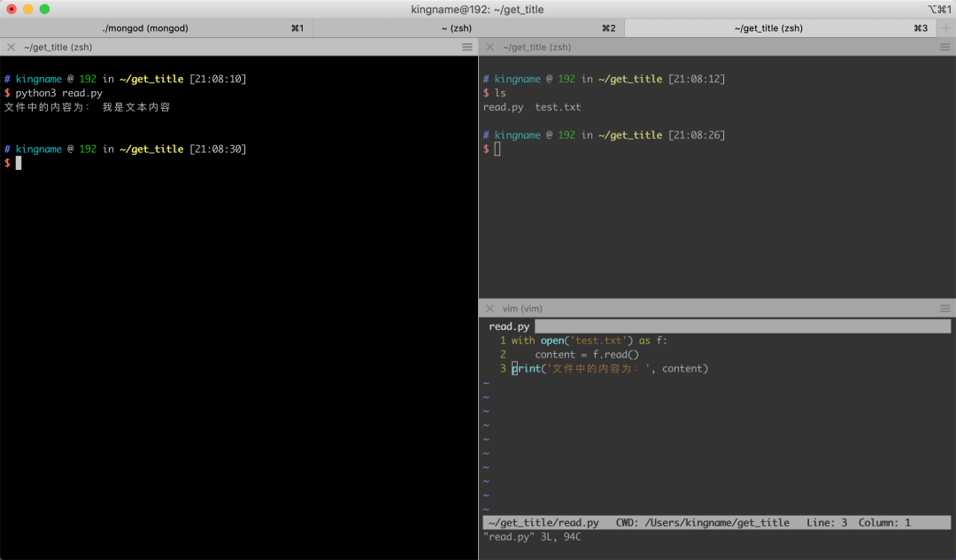
Task: Click the upper right pane cursor prompt
Action: pos(497,150)
